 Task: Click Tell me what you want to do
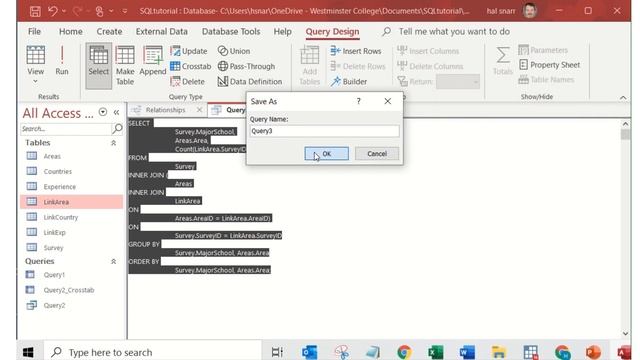(454, 31)
